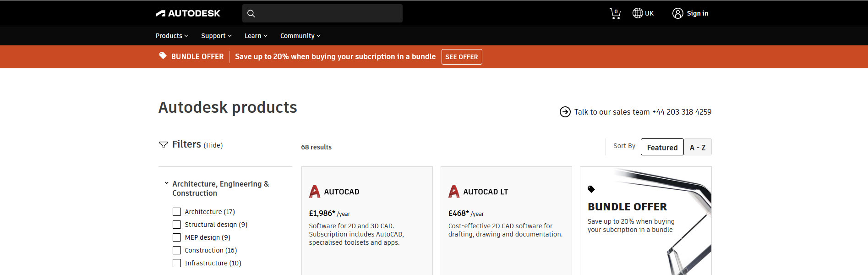Screen dimensions: 868x275
Task: Click the globe UK region icon
Action: 638,13
